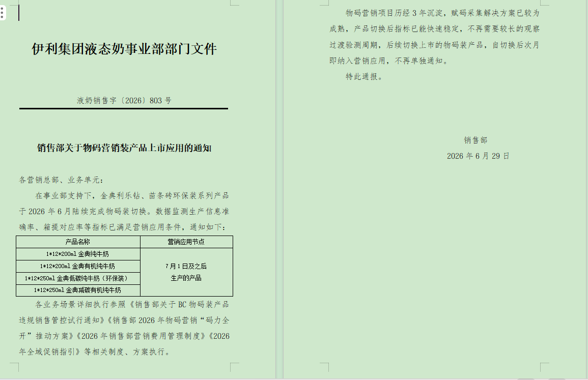
Task: Click the line starting 过渡验测周期
Action: [x=435, y=45]
